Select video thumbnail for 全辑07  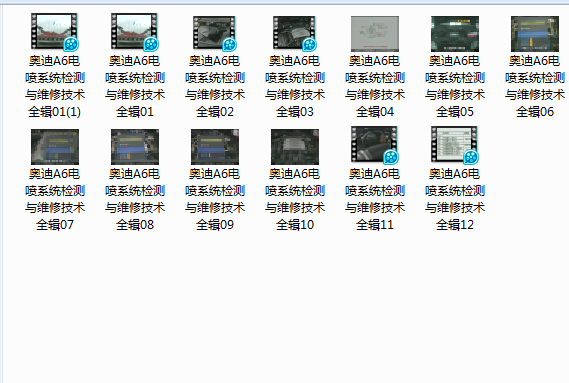click(x=55, y=147)
